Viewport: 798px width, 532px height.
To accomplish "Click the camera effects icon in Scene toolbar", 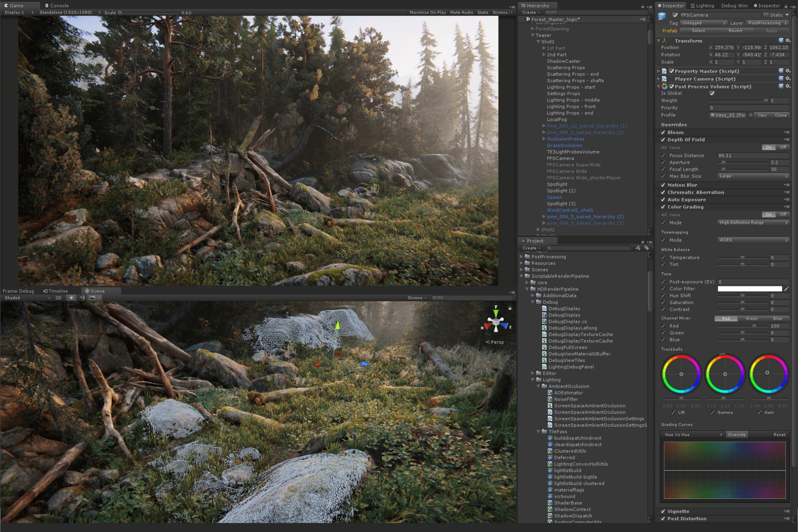I will (x=93, y=298).
